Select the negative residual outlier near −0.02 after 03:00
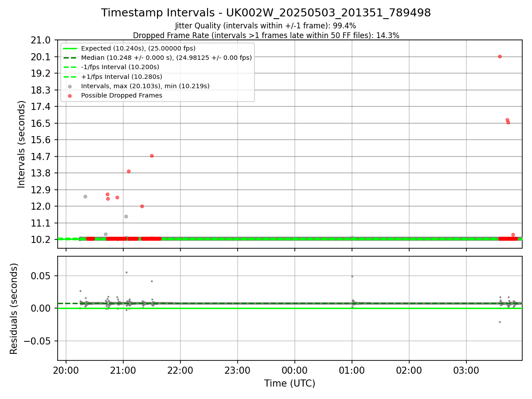This screenshot has width=532, height=399. (x=500, y=322)
